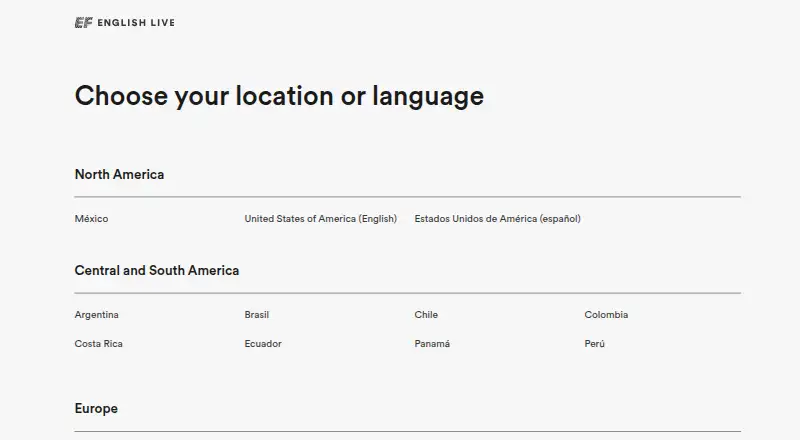Open the Brasil site link

coord(257,314)
